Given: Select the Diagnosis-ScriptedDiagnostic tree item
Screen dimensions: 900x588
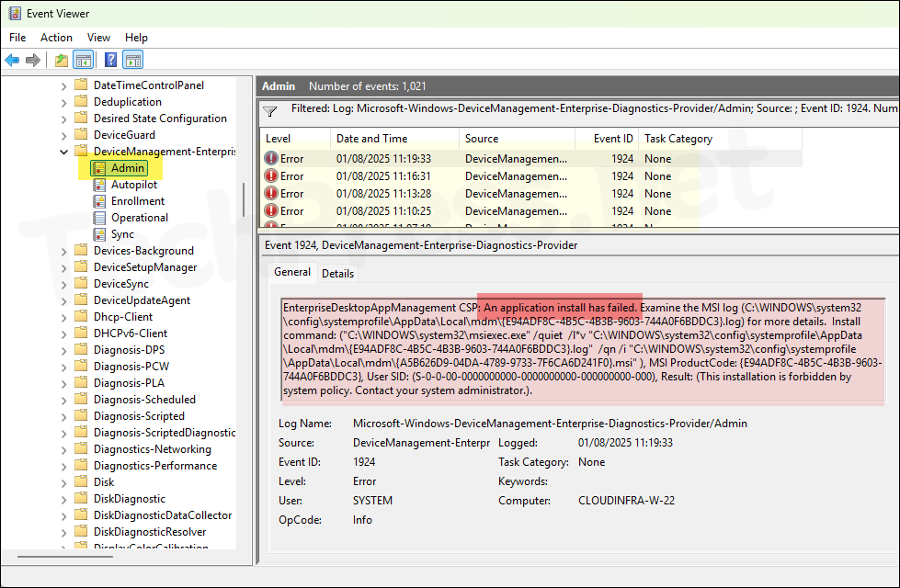Looking at the screenshot, I should 165,433.
